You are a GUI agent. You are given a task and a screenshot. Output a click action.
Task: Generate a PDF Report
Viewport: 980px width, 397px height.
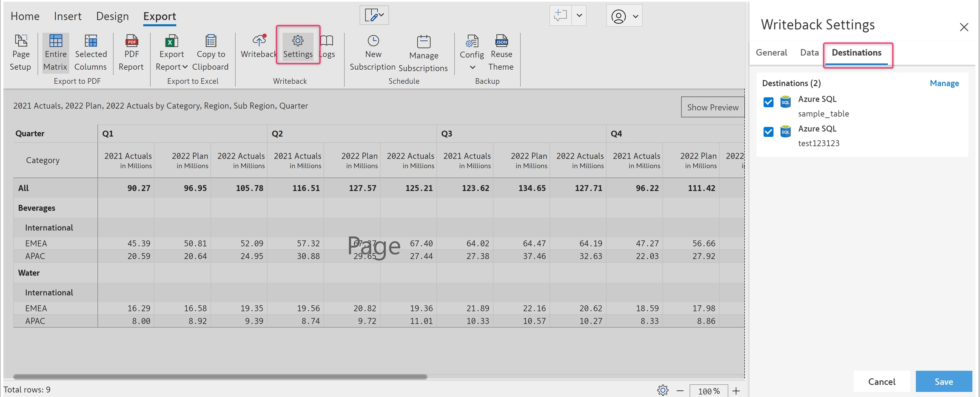click(x=131, y=52)
